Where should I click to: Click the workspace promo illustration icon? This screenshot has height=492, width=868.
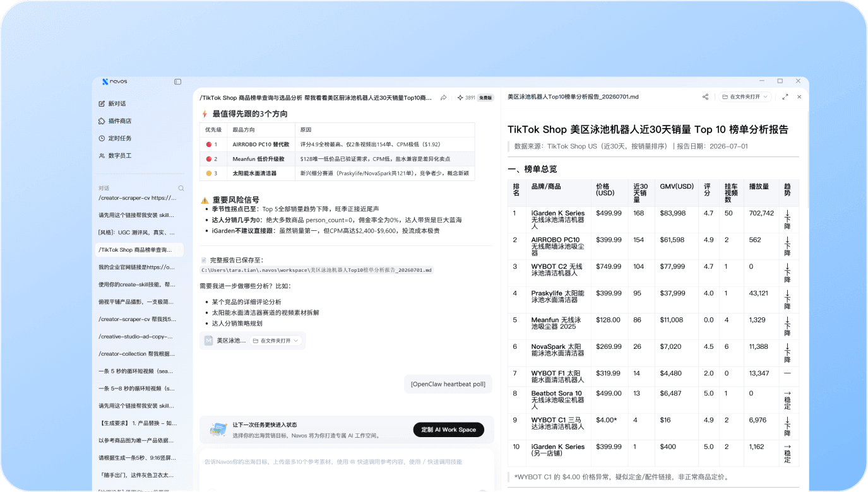tap(218, 430)
